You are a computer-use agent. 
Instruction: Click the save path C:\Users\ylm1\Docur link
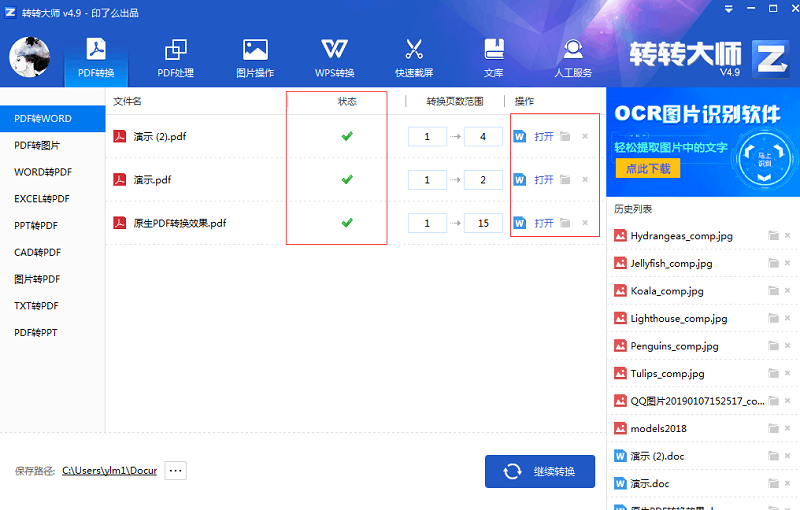[110, 471]
